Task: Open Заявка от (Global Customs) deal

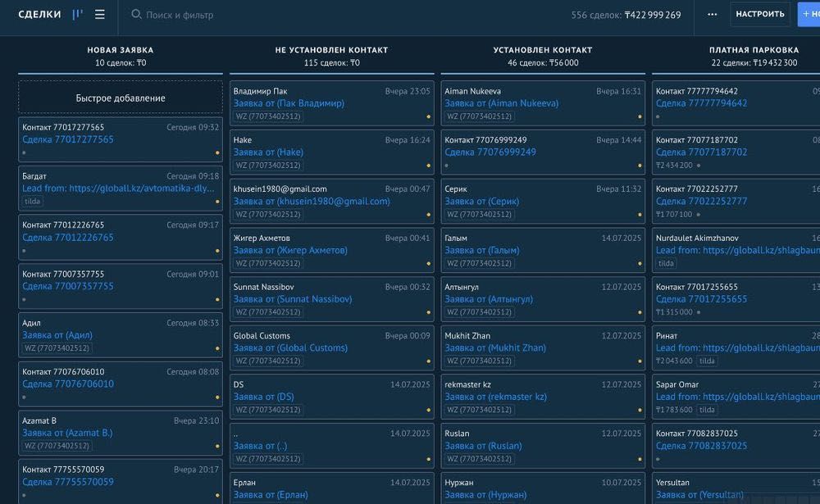Action: point(290,347)
